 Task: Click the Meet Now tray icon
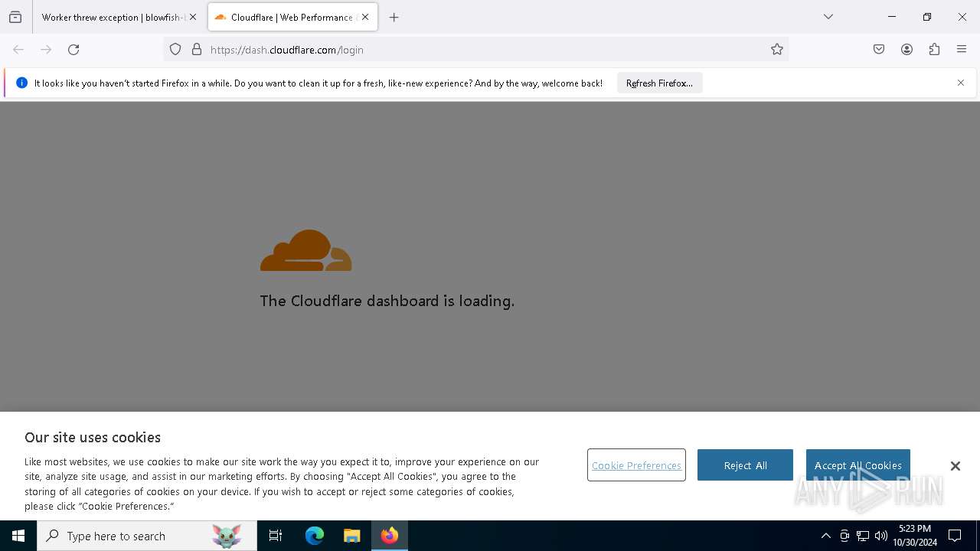[844, 536]
